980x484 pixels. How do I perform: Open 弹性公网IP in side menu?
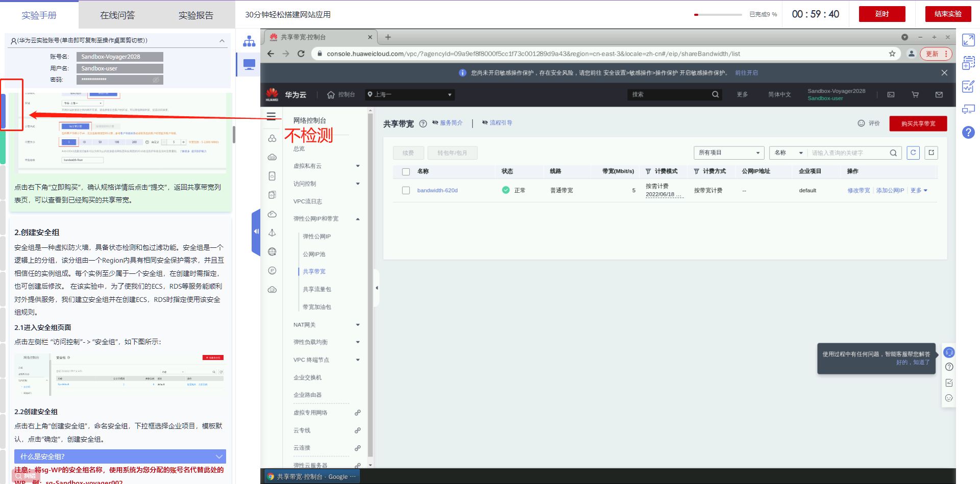click(316, 237)
